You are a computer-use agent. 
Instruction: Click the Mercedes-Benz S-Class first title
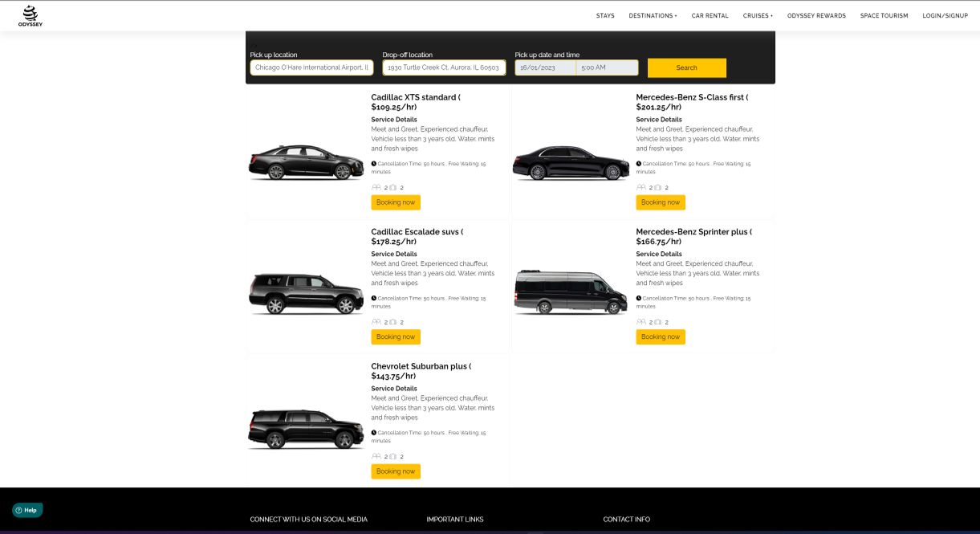click(692, 102)
